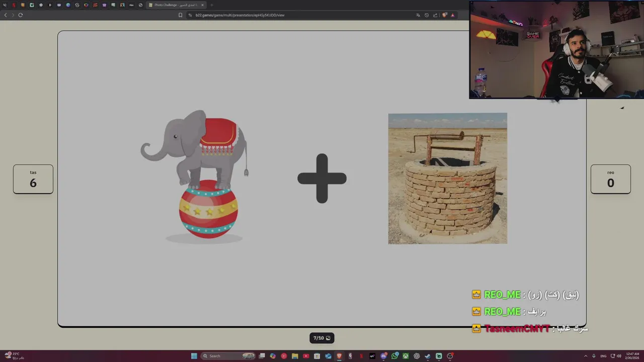Click the brick water well photo

pos(448,178)
